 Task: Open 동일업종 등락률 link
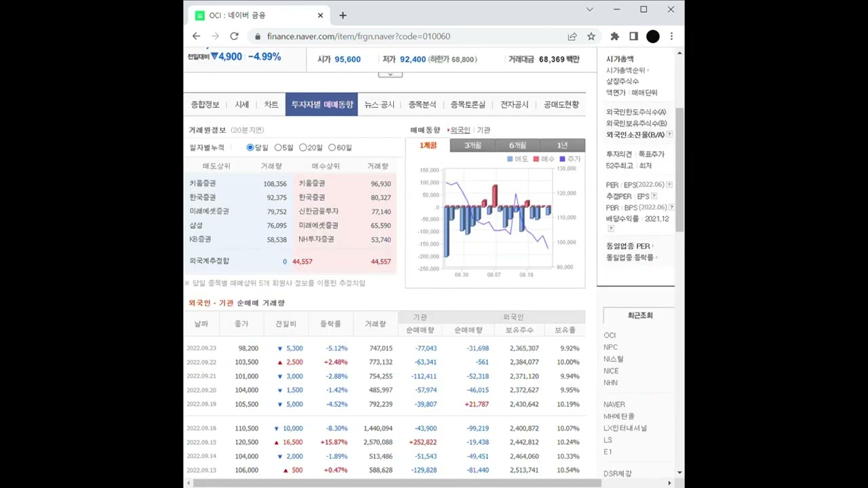pyautogui.click(x=631, y=258)
